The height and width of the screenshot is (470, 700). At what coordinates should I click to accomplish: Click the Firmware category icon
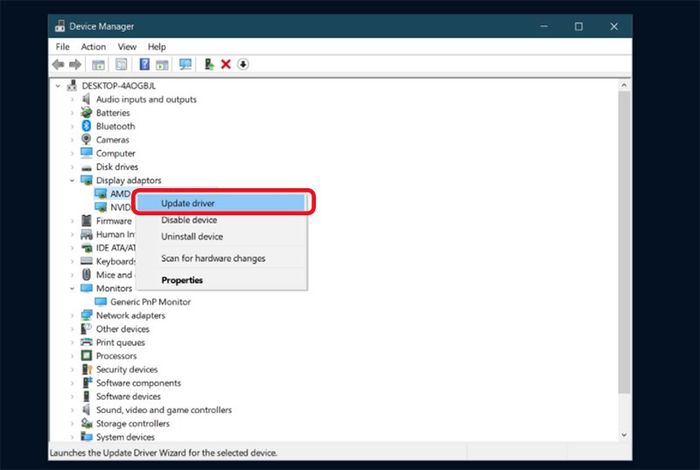coord(86,220)
